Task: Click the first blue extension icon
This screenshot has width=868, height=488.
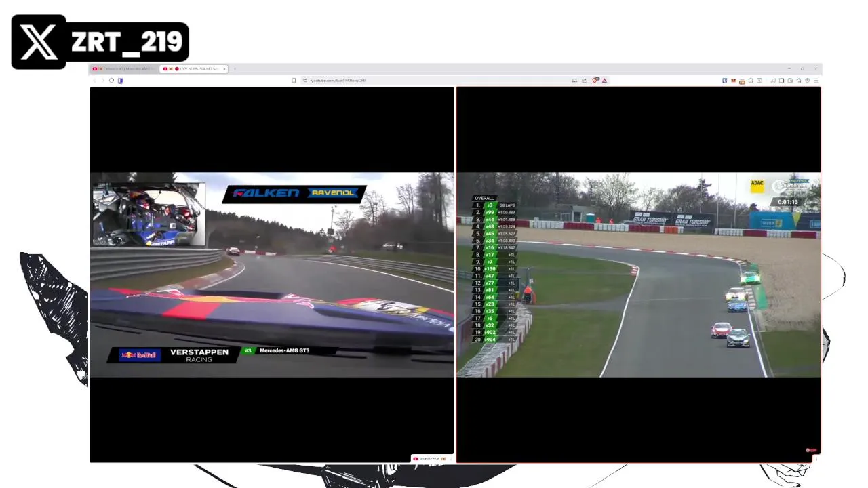Action: 724,81
